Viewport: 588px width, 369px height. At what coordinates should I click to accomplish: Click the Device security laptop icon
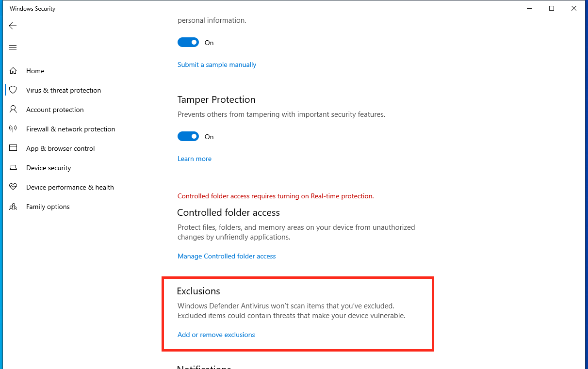(13, 168)
